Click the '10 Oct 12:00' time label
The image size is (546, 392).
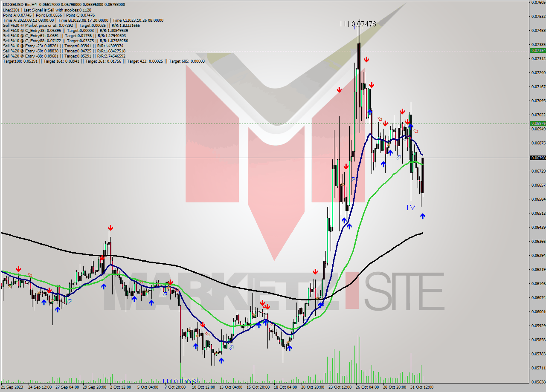tap(204, 387)
